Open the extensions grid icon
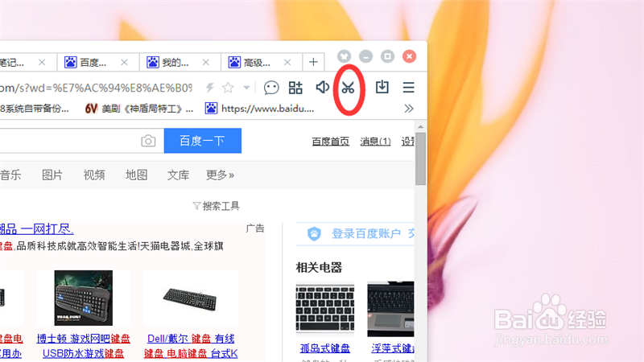Viewport: 644px width, 362px height. pyautogui.click(x=295, y=88)
